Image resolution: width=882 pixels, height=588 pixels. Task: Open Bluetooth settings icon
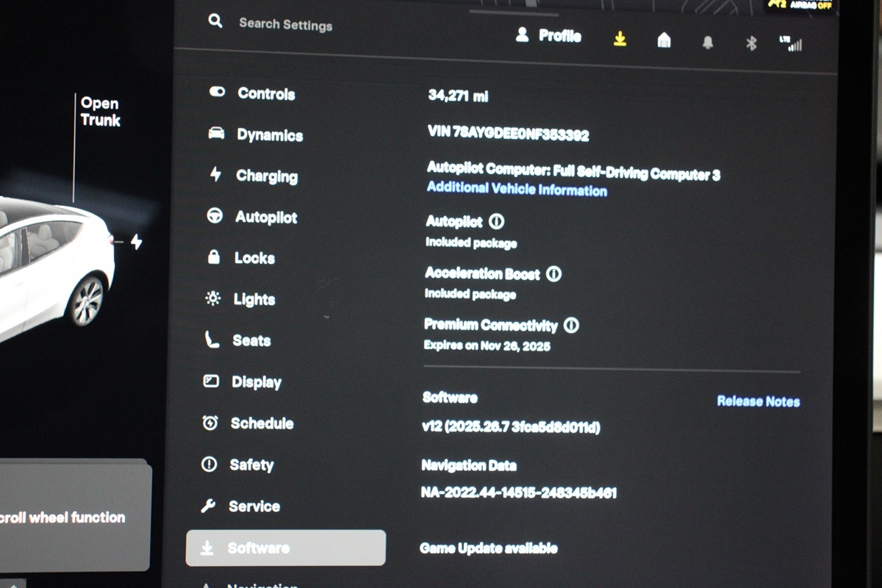click(x=751, y=43)
